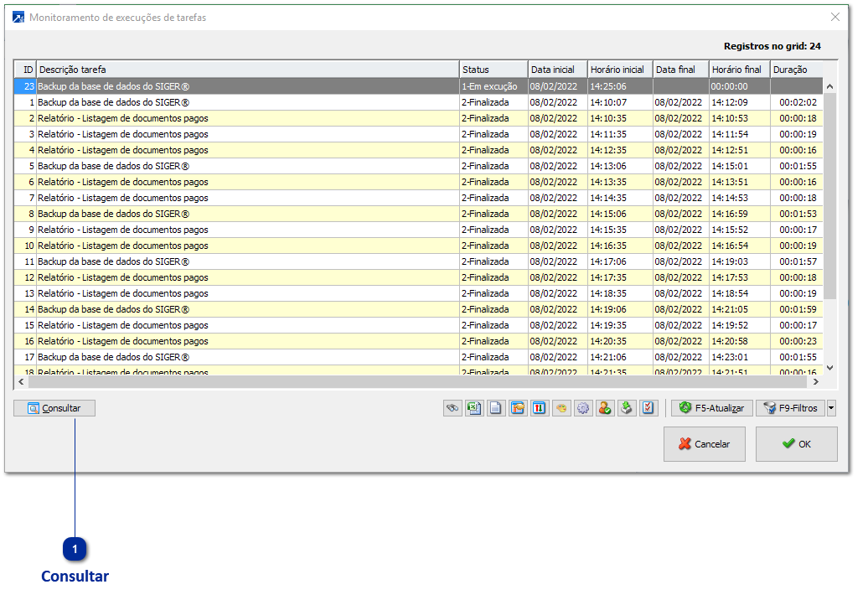Sort by the Status column header

coord(493,70)
